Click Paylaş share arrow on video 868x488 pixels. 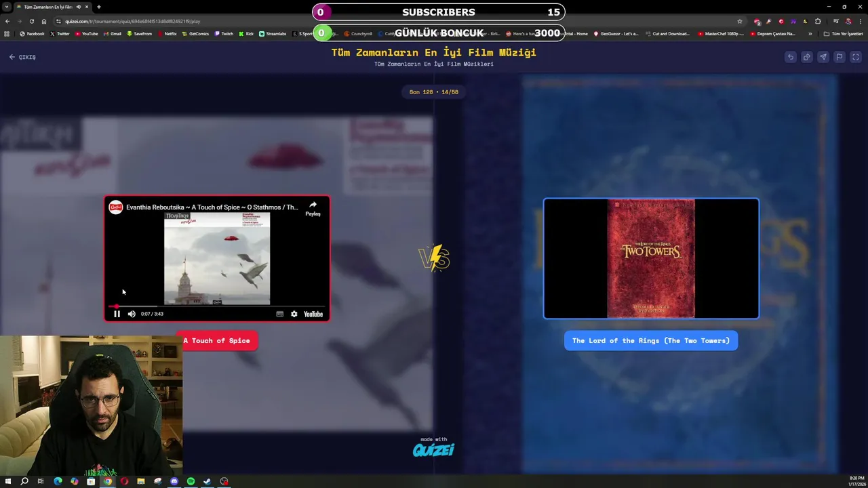313,208
